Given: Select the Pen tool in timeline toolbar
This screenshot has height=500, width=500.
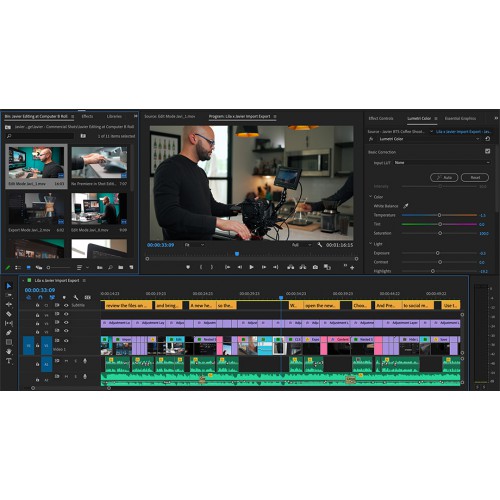Looking at the screenshot, I should point(9,333).
